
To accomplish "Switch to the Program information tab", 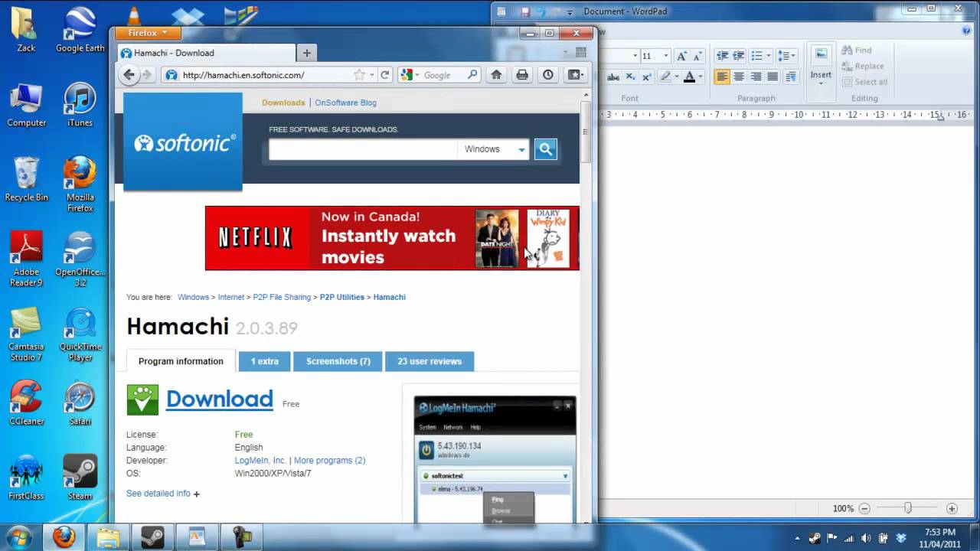I will (x=181, y=361).
